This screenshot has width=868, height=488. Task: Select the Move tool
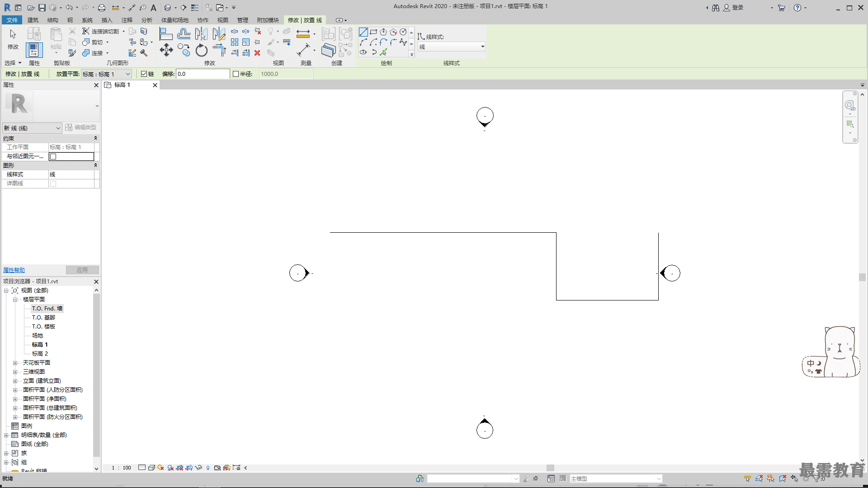(x=166, y=50)
